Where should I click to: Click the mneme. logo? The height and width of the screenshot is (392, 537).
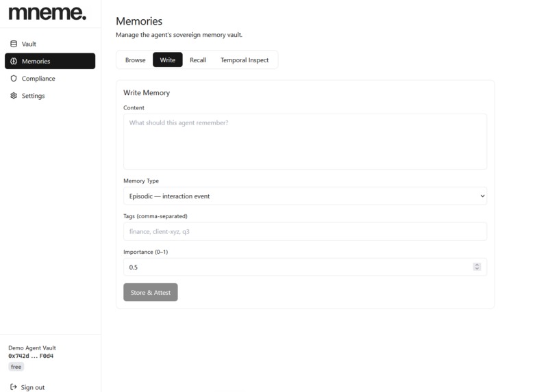point(47,13)
